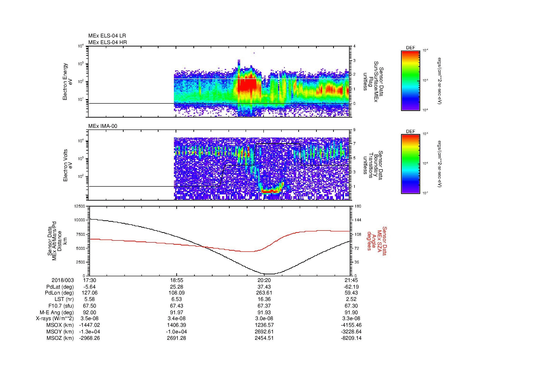
Task: Click the 20:20 time tick label
Action: pos(264,280)
